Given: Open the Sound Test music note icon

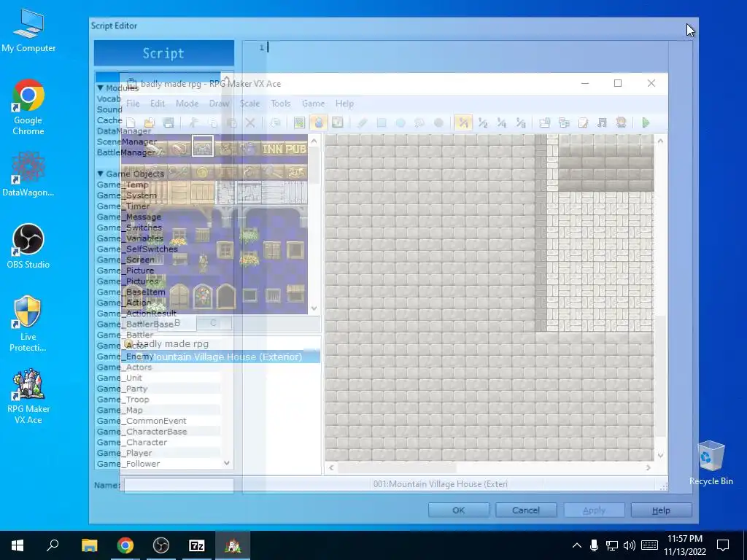Looking at the screenshot, I should 602,122.
